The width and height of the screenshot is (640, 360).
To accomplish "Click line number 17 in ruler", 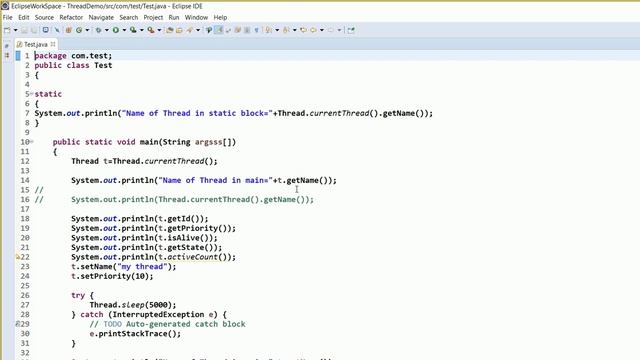I will click(25, 209).
